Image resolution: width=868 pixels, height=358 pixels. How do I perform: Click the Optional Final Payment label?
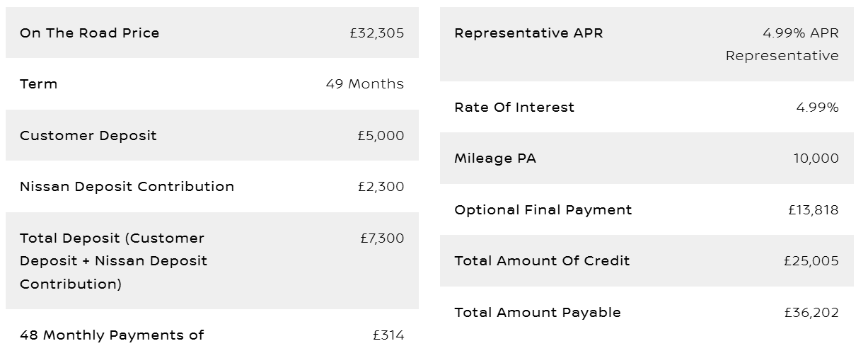coord(543,209)
